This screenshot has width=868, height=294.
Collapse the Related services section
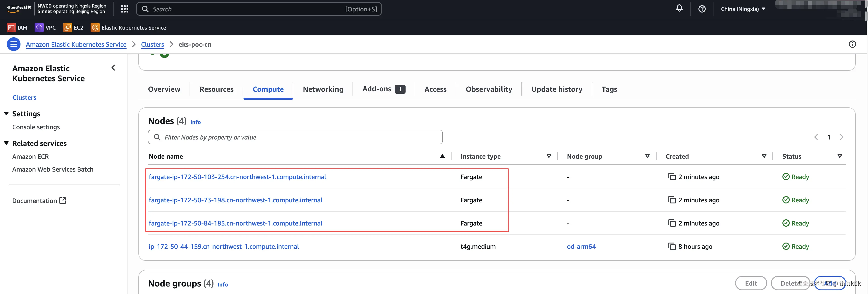point(6,143)
